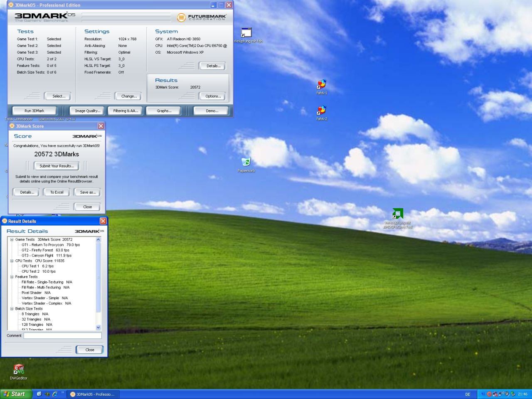Image resolution: width=532 pixels, height=399 pixels.
Task: Click the Options button under Results
Action: 213,96
